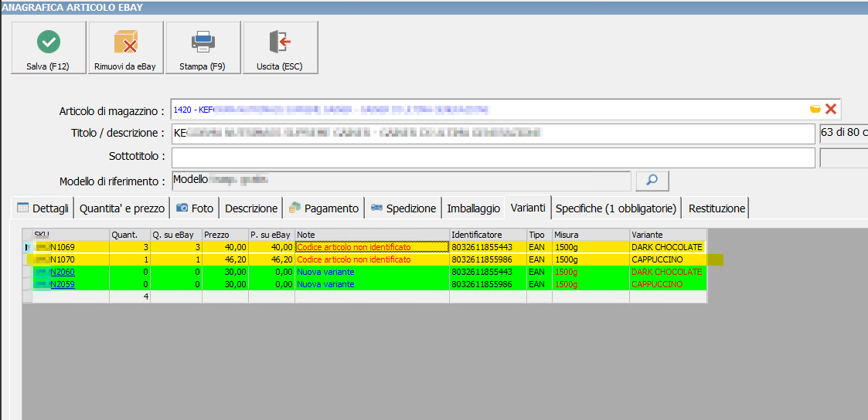This screenshot has height=420, width=868.
Task: Click the magnifier search button beside Modello
Action: (652, 180)
